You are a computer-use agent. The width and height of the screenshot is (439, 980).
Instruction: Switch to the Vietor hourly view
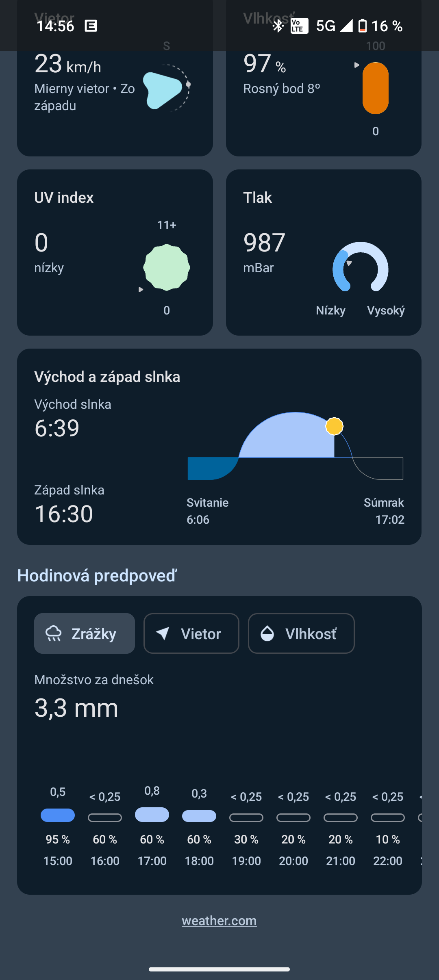tap(191, 633)
